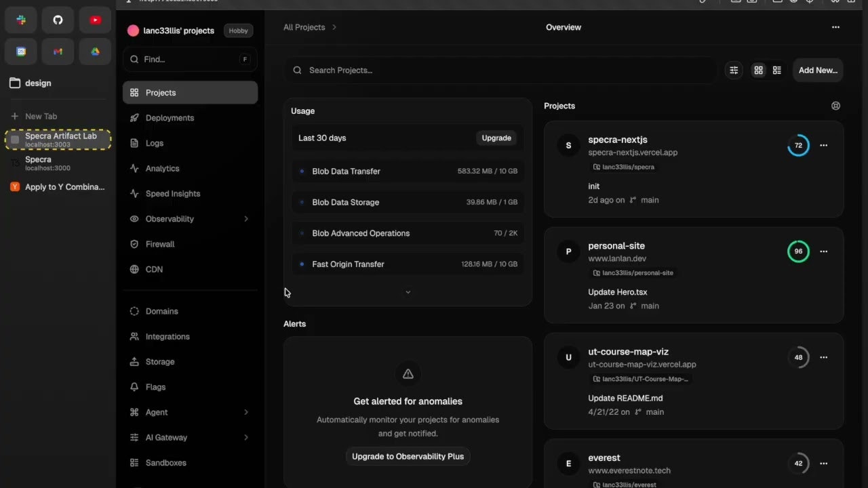The image size is (868, 488).
Task: Open Agent icon in sidebar
Action: [x=134, y=412]
